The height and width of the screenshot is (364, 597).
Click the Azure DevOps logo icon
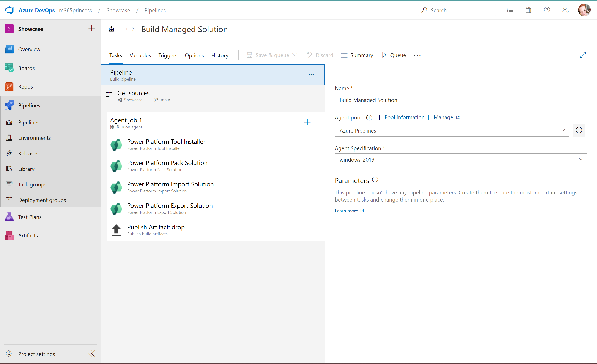[9, 10]
